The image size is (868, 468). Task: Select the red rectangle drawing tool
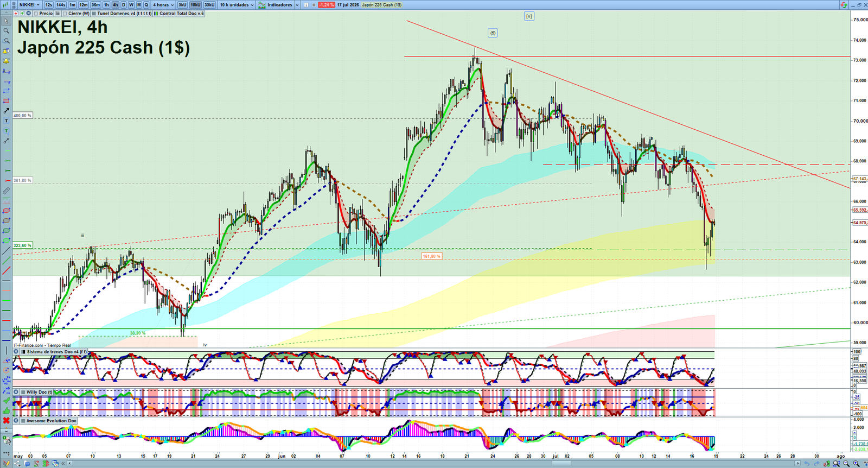tap(7, 101)
